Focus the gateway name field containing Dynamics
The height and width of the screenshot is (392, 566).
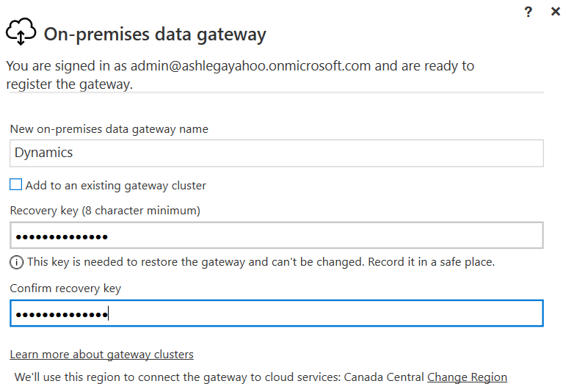click(x=277, y=153)
